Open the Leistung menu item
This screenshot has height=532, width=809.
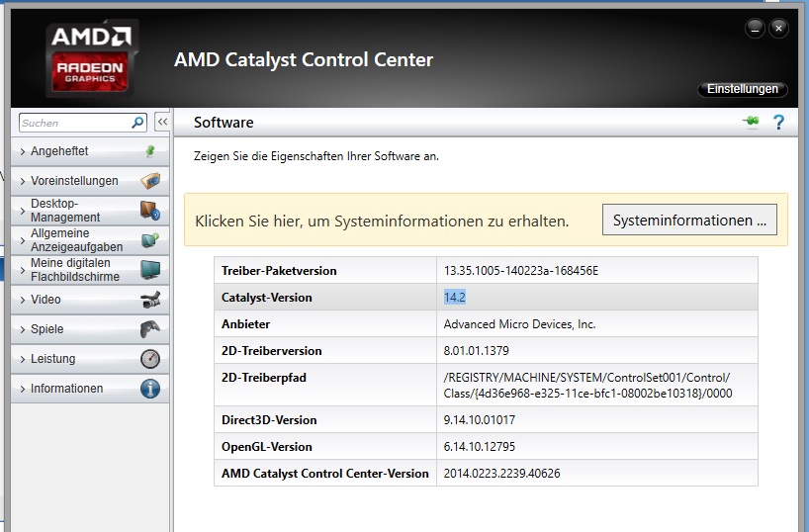click(90, 359)
